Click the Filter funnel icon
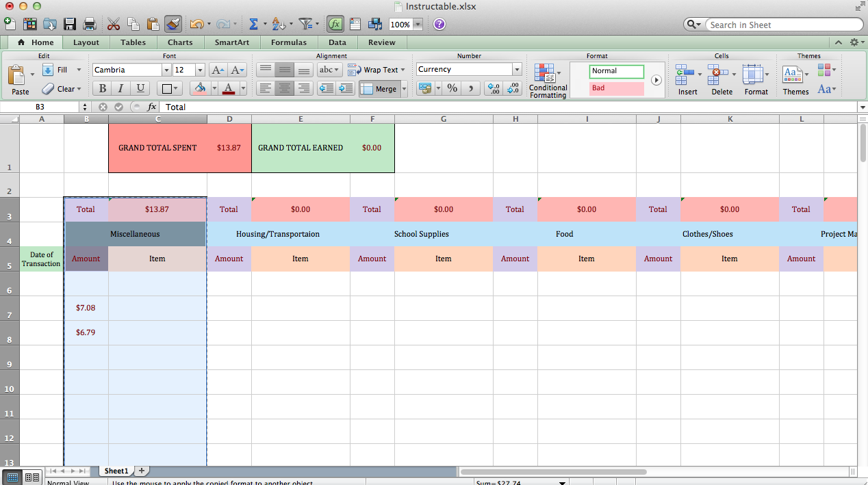 [305, 24]
